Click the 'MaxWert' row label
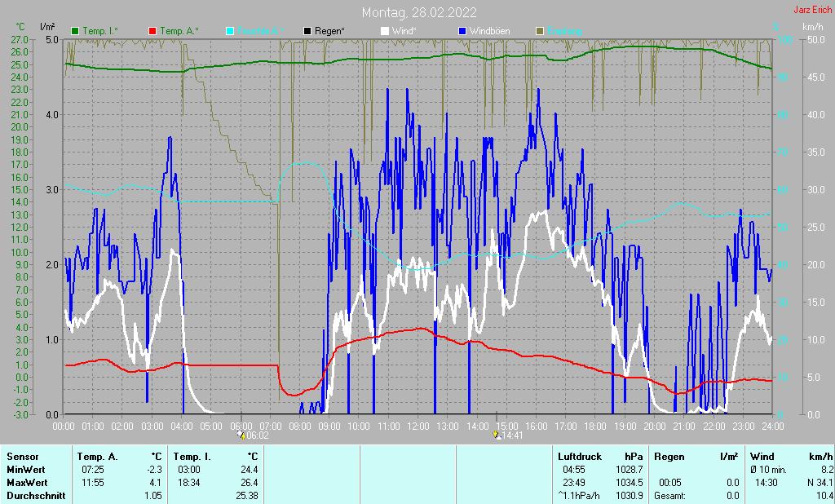The image size is (835, 504). point(27,483)
